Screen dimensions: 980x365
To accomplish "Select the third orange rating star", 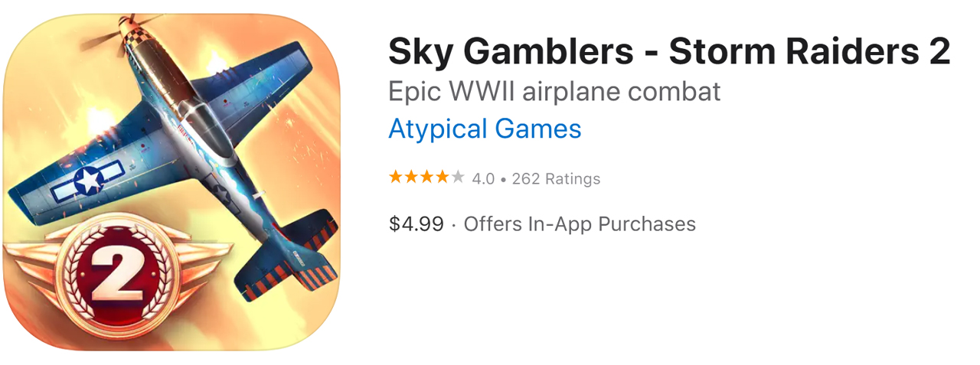I will pos(426,178).
